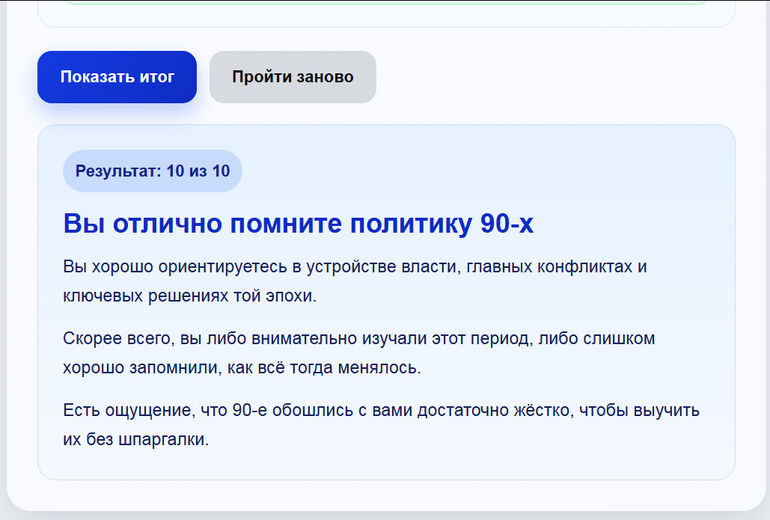Click the number 90-х in the heading

click(507, 224)
